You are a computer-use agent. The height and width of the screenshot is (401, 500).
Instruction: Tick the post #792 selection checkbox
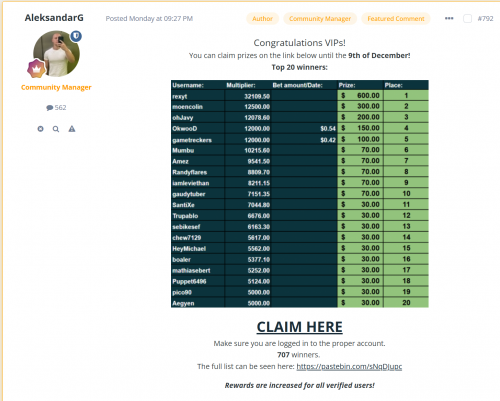click(x=467, y=19)
